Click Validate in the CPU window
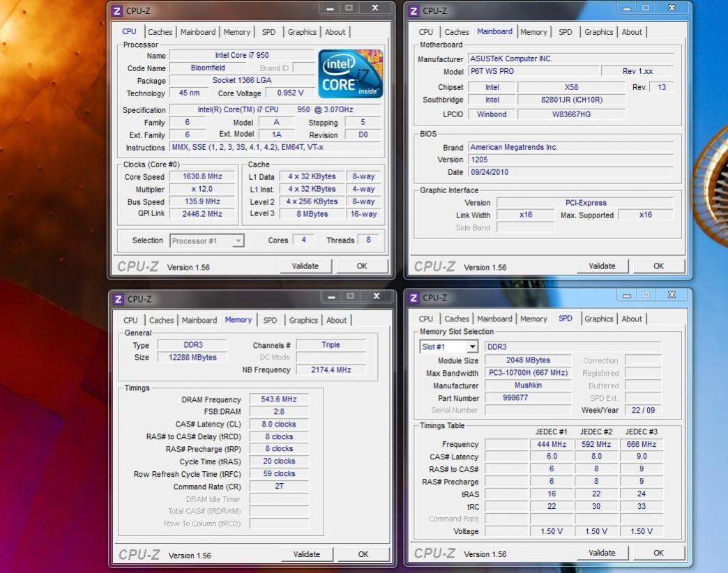This screenshot has width=728, height=573. (x=305, y=266)
